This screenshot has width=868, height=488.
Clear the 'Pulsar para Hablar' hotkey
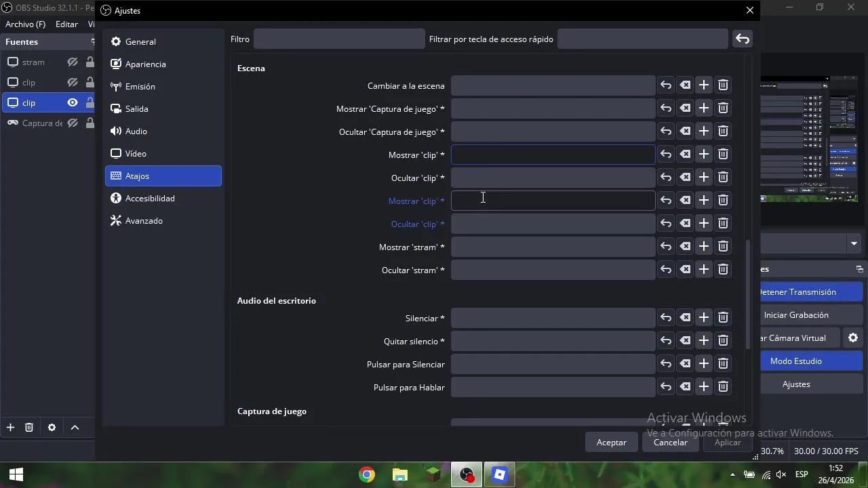tap(685, 387)
